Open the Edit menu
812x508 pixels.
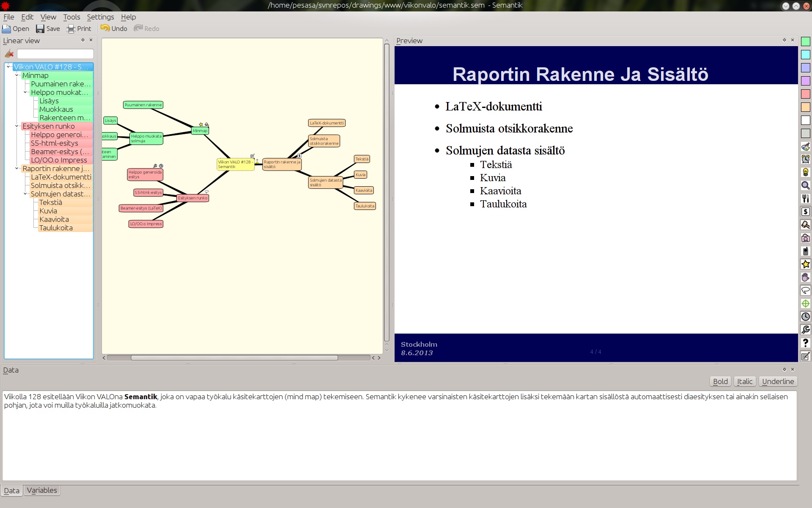click(x=27, y=17)
